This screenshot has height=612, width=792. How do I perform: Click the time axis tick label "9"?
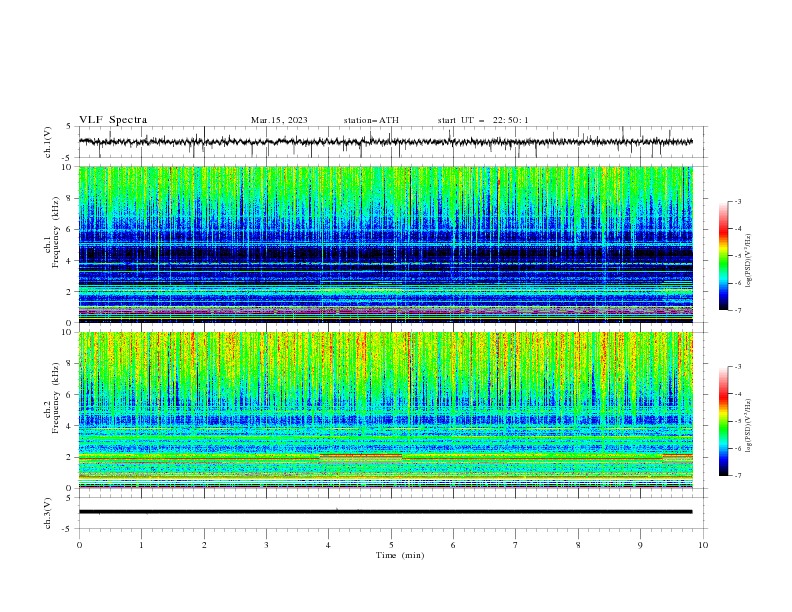pyautogui.click(x=640, y=545)
